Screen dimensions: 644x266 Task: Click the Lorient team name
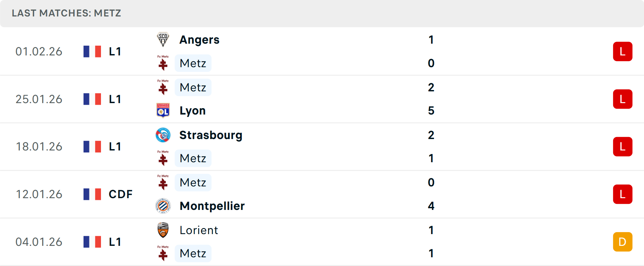point(199,230)
